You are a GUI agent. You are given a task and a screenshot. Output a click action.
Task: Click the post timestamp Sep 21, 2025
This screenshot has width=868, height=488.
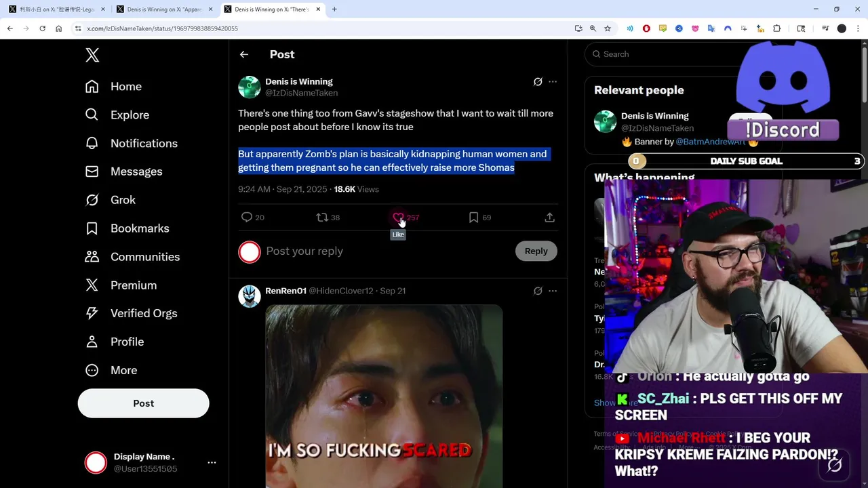pyautogui.click(x=282, y=189)
